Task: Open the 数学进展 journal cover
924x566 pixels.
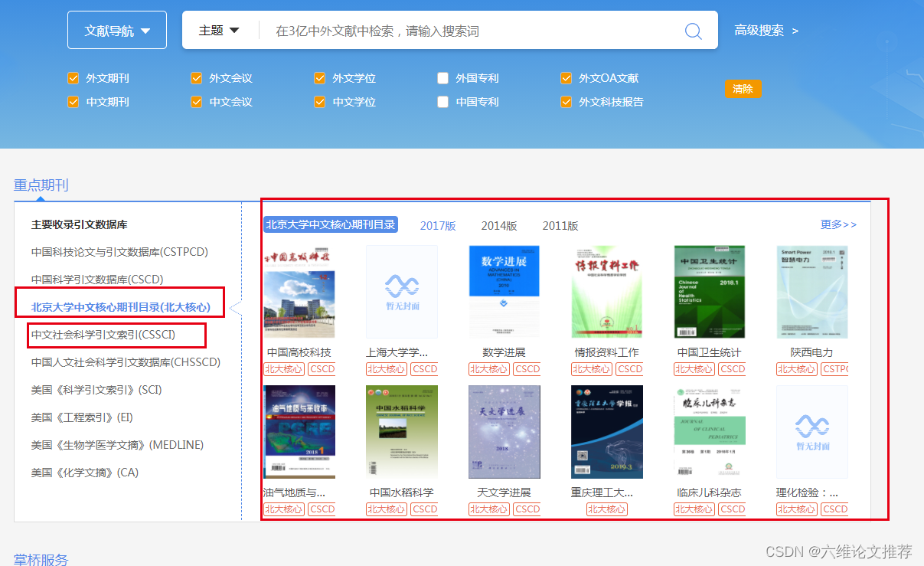Action: (504, 292)
